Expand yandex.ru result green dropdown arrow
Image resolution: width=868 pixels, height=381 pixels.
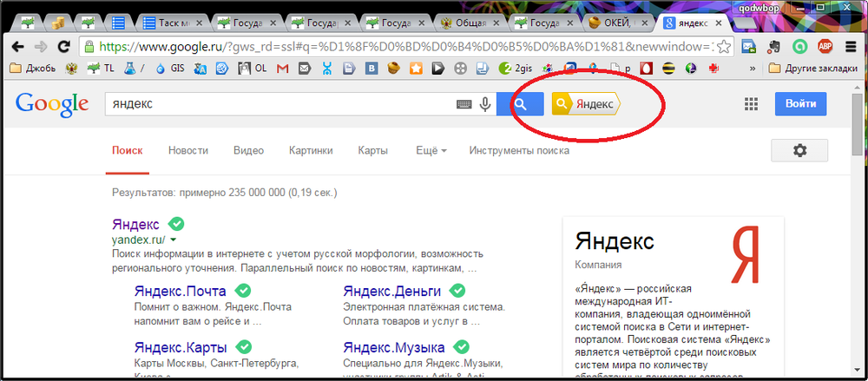tap(174, 240)
